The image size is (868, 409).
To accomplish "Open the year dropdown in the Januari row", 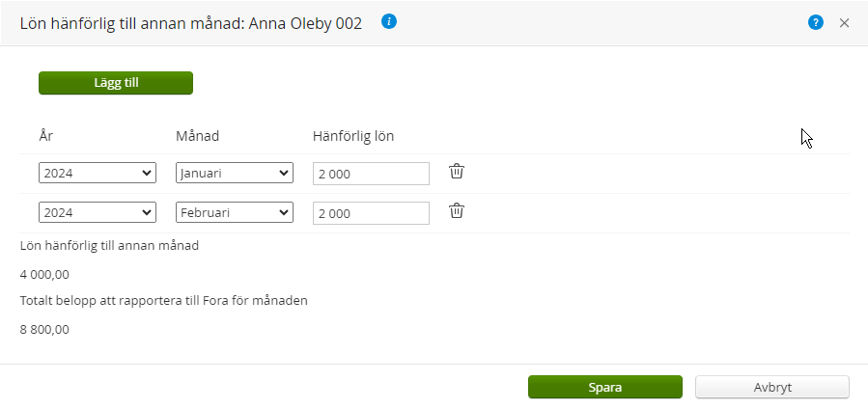I will tap(98, 174).
